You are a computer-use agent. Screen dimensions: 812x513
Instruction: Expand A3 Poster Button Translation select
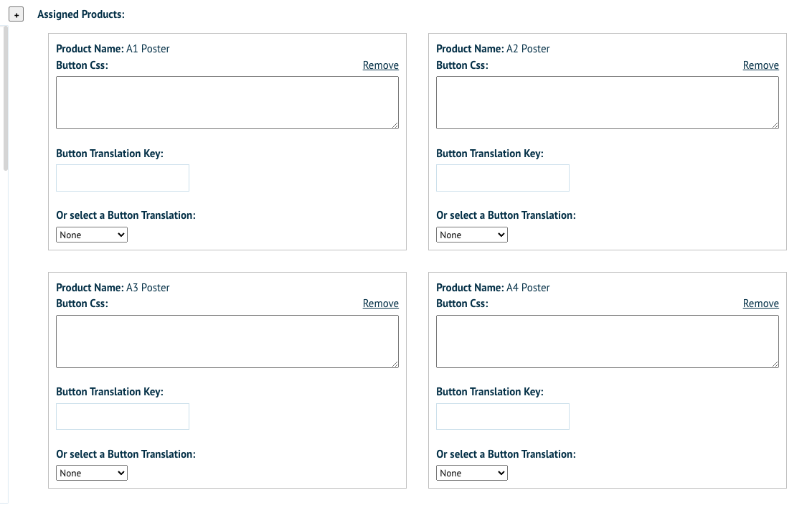click(92, 473)
